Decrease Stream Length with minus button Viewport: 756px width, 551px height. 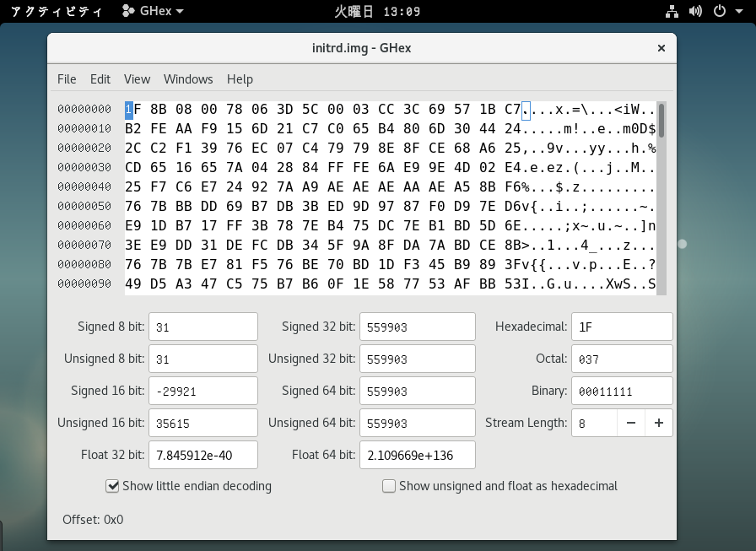point(632,422)
